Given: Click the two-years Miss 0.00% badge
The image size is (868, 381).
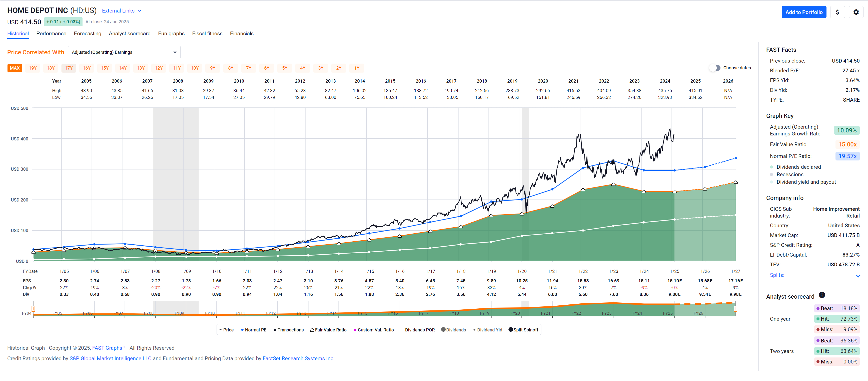Looking at the screenshot, I should click(837, 362).
